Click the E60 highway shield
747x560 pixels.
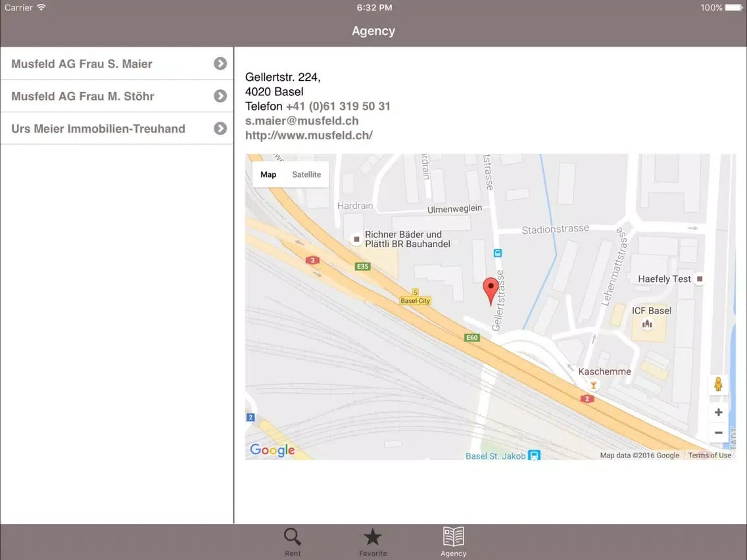pos(471,338)
